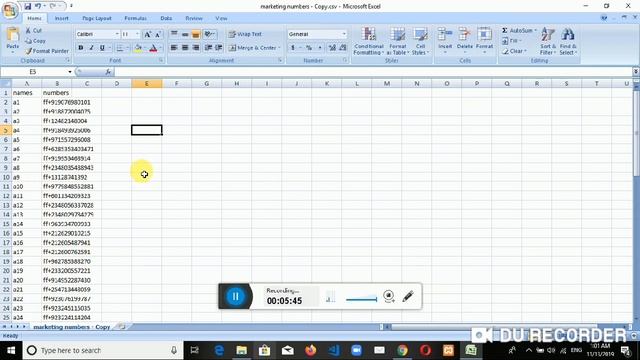Open Chrome from the taskbar
Viewport: 640px width, 360px height.
point(402,350)
